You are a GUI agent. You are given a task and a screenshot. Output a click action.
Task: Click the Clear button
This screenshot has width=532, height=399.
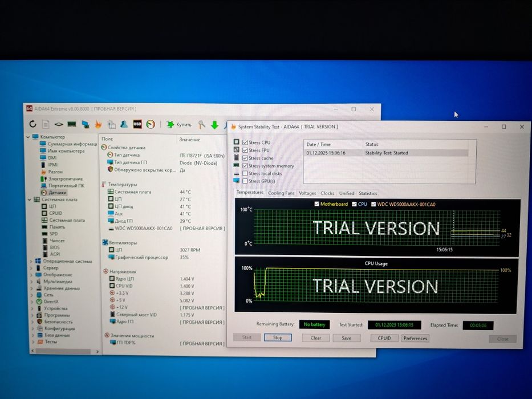[x=315, y=338]
